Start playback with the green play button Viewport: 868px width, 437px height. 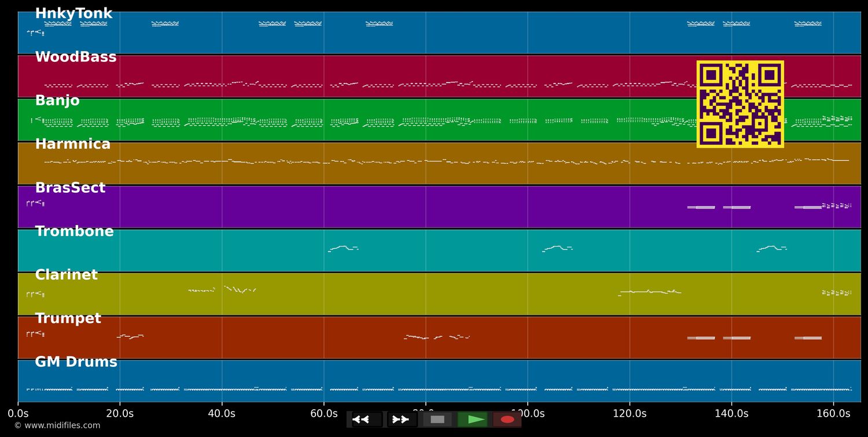[x=473, y=420]
